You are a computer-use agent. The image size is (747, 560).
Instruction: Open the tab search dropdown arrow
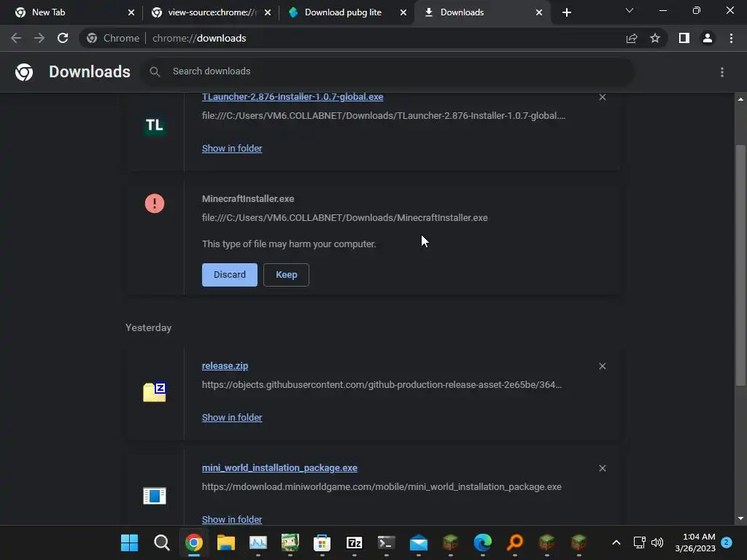click(630, 10)
